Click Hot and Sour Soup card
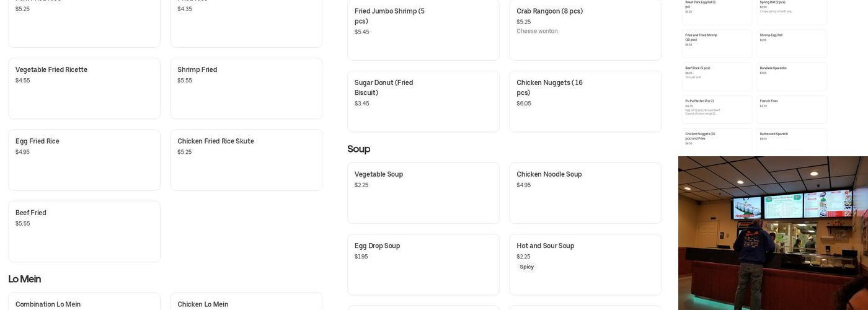Screen dimensions: 868x310 pyautogui.click(x=585, y=254)
